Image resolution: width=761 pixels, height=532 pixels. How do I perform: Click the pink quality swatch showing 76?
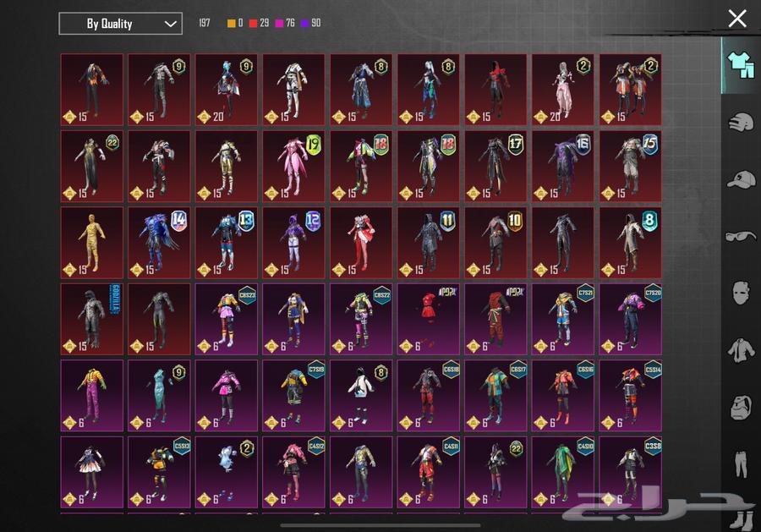pos(284,24)
